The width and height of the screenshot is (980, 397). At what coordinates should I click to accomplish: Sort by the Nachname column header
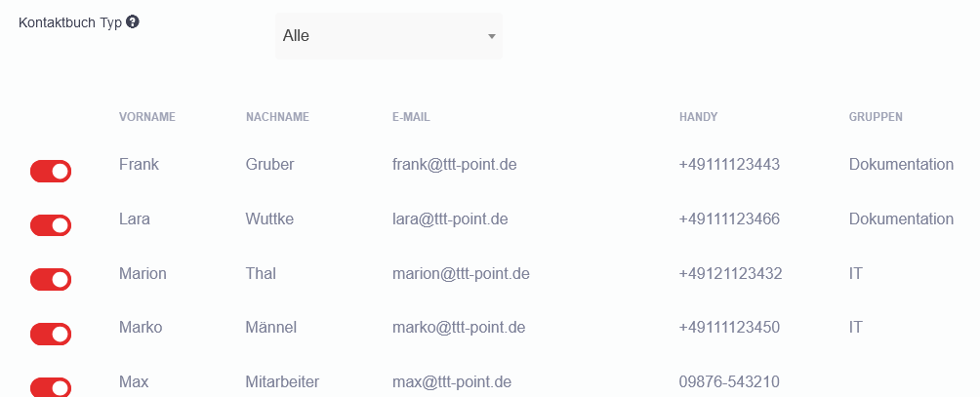(x=277, y=117)
